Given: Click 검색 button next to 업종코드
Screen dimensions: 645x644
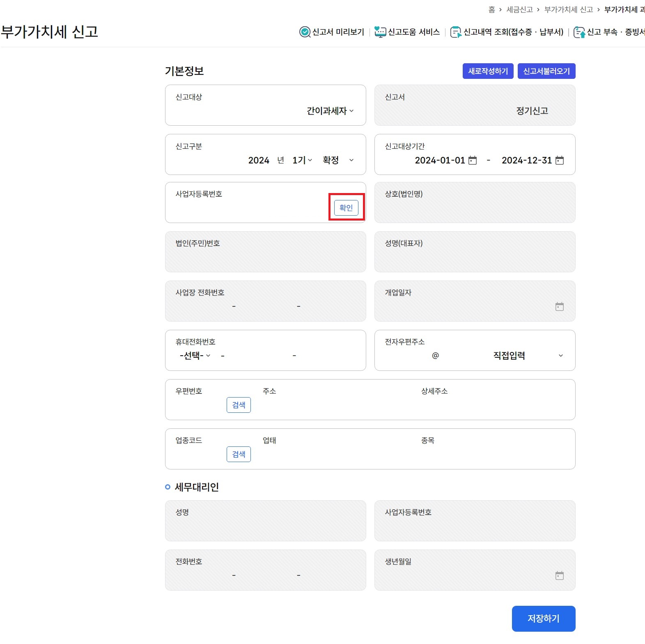Looking at the screenshot, I should point(239,454).
